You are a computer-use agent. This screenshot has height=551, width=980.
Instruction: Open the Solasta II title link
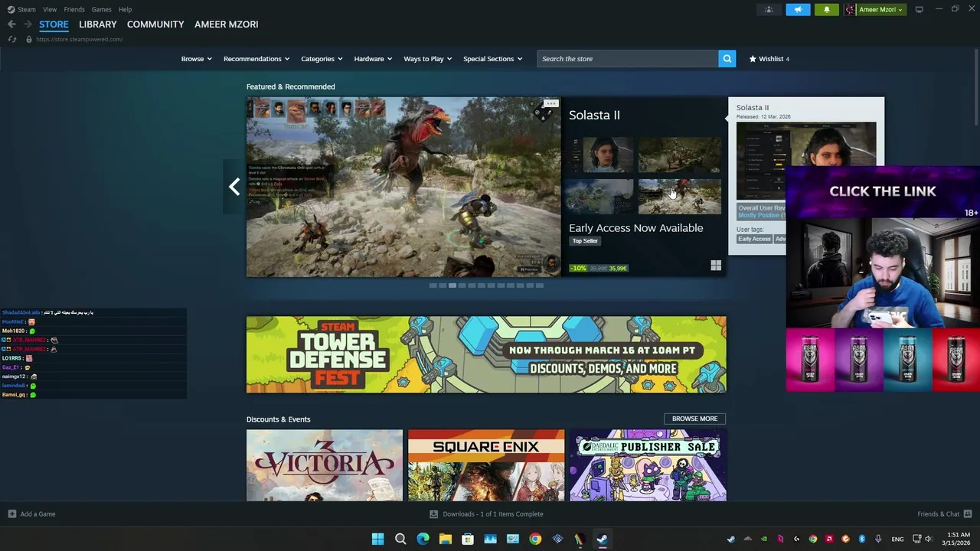(x=594, y=115)
